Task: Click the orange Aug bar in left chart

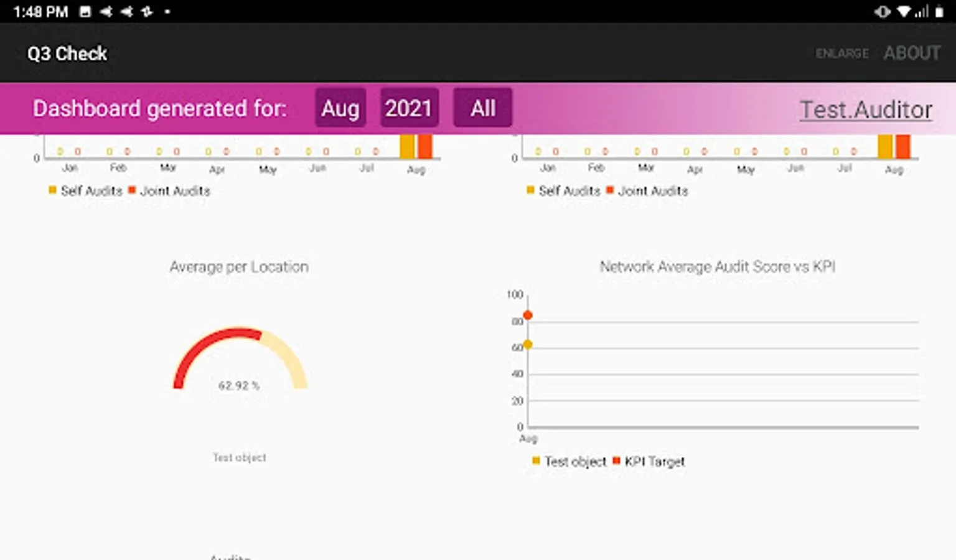Action: coord(425,147)
